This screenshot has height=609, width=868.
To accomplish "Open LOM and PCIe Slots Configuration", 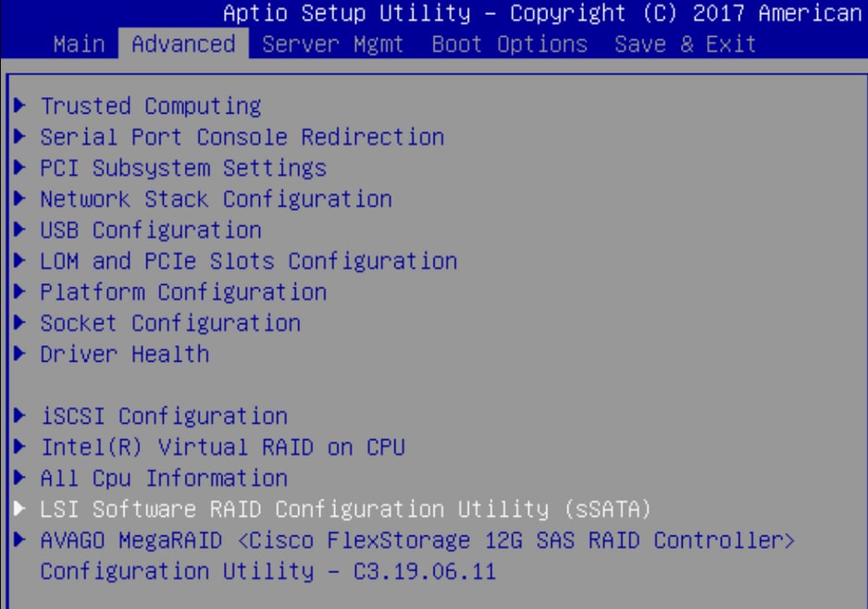I will tap(248, 261).
